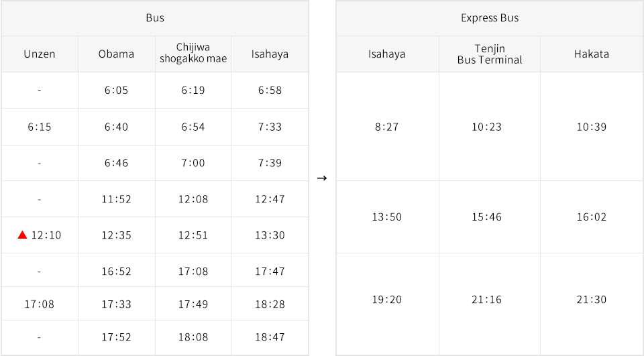This screenshot has height=356, width=644.
Task: Select the 18:47 Isahaya arrival time
Action: [x=270, y=337]
